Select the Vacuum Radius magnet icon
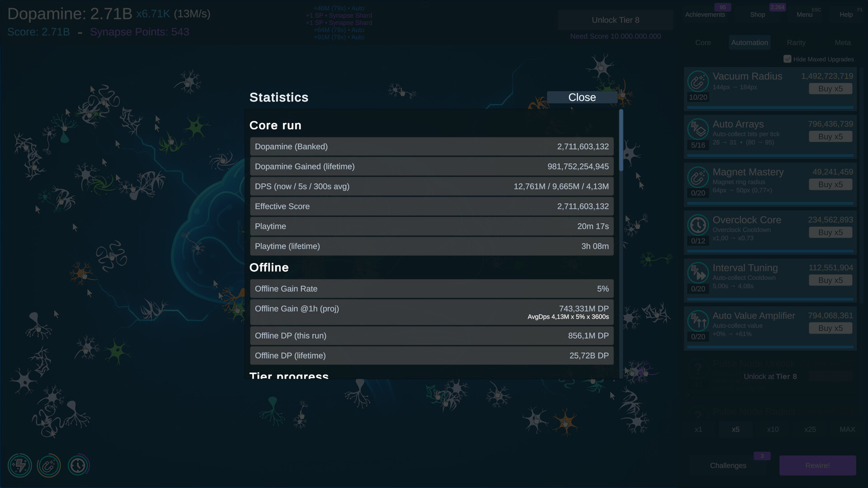 (698, 81)
